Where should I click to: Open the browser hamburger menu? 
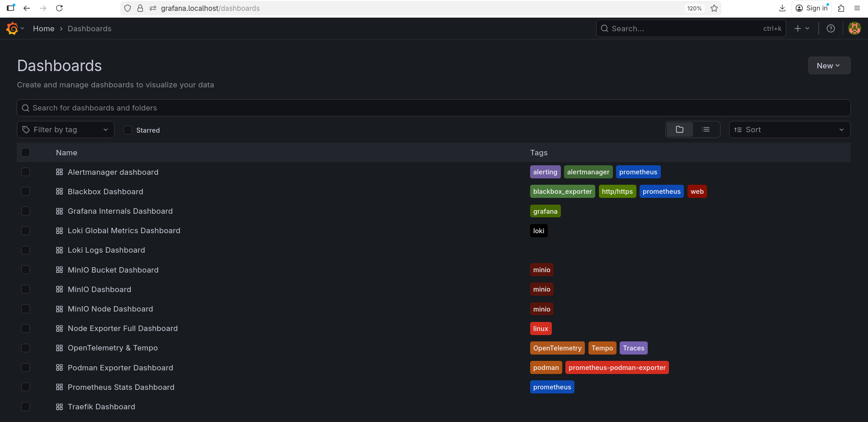click(857, 8)
